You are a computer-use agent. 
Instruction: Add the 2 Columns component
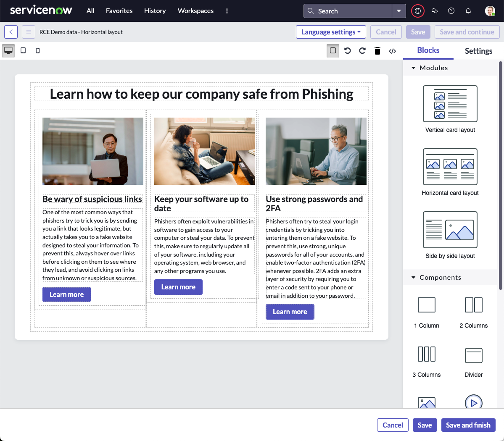[x=473, y=312]
